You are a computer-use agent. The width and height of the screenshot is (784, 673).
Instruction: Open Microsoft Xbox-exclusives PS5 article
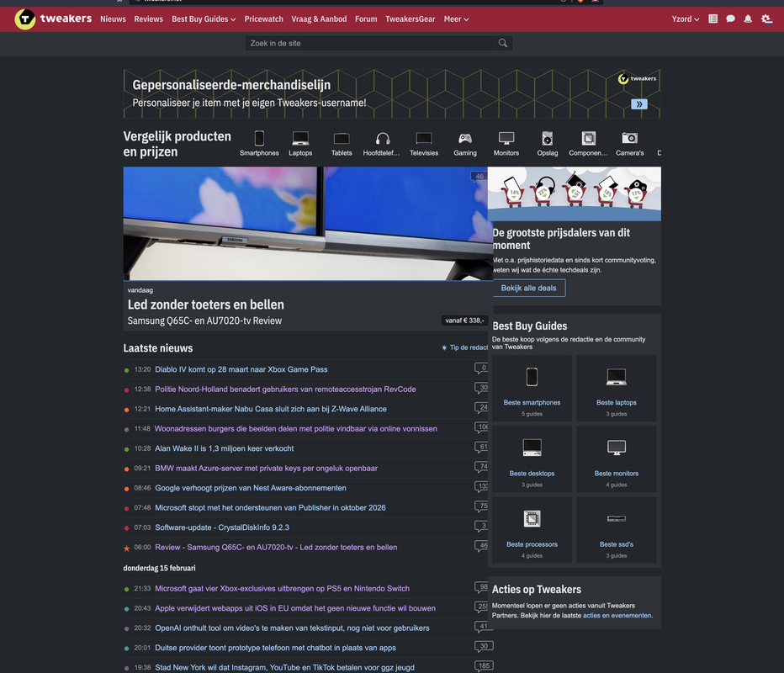282,589
